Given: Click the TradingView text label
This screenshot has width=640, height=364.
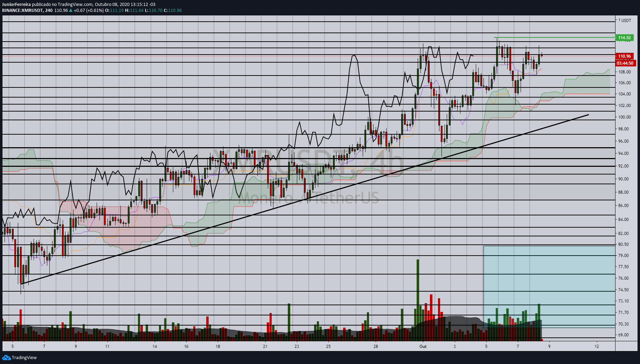Looking at the screenshot, I should click(x=24, y=357).
